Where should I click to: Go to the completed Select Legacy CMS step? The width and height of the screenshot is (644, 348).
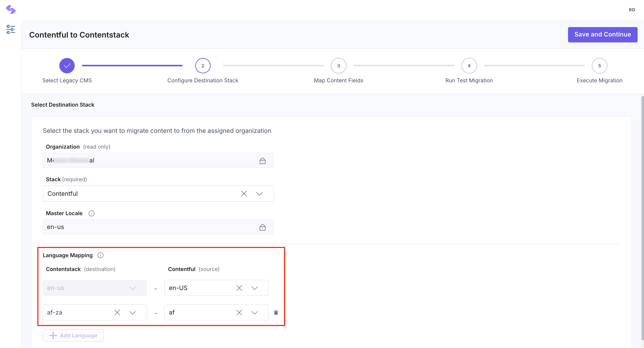click(x=67, y=66)
